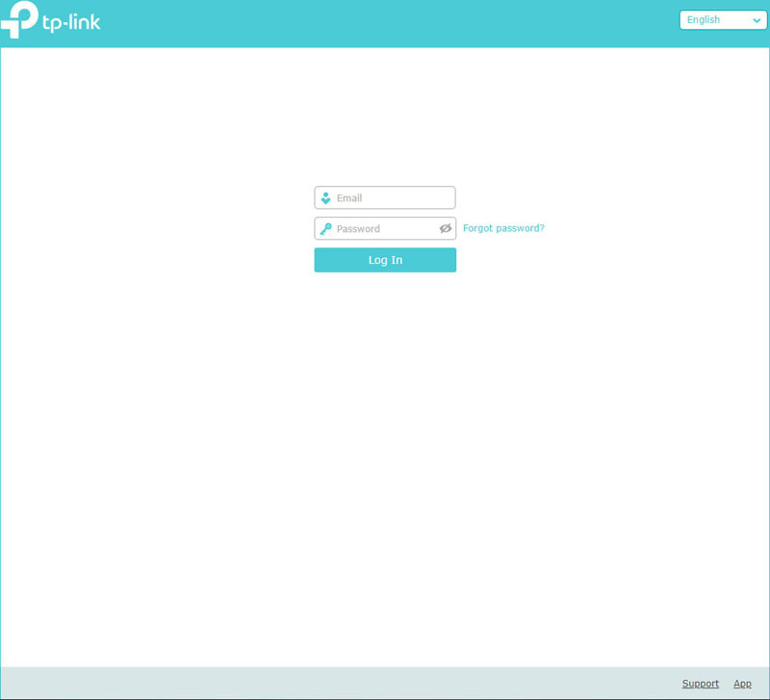Open the English language dropdown
The image size is (770, 700).
click(723, 20)
